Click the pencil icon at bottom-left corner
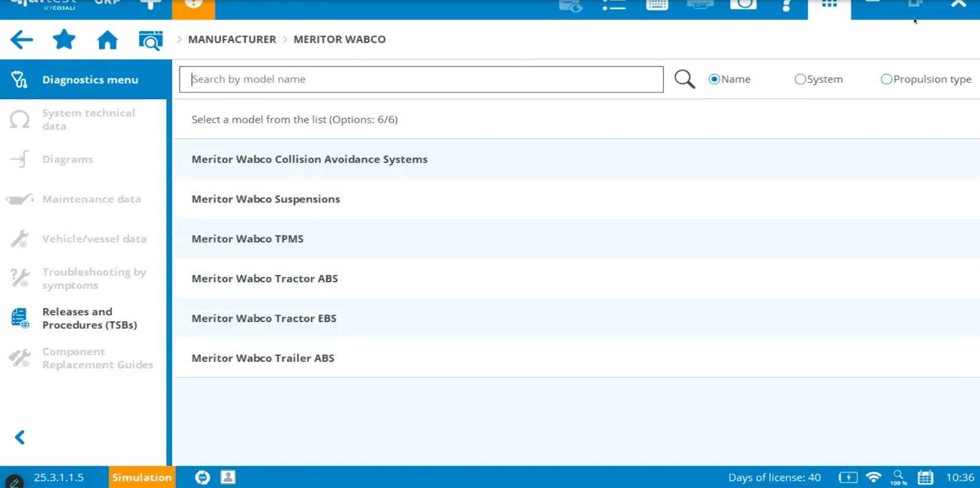Screen dimensions: 980x488 click(x=14, y=482)
